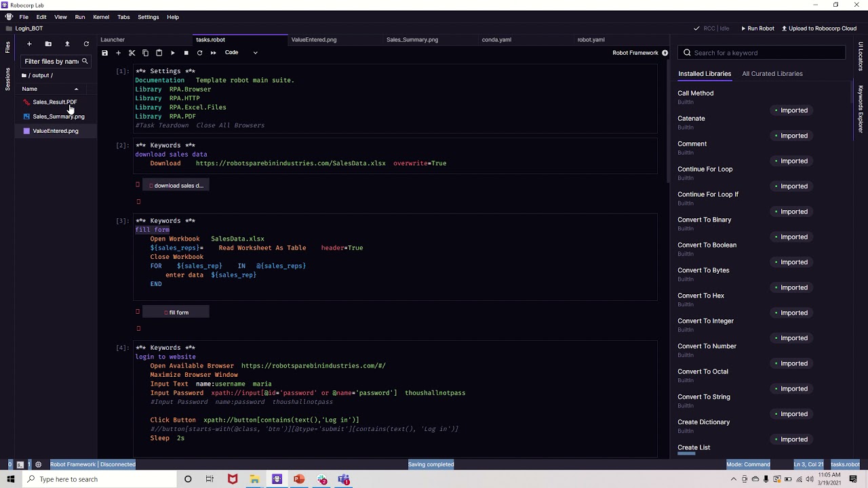Click the Run Robot button
This screenshot has height=488, width=868.
pyautogui.click(x=757, y=28)
